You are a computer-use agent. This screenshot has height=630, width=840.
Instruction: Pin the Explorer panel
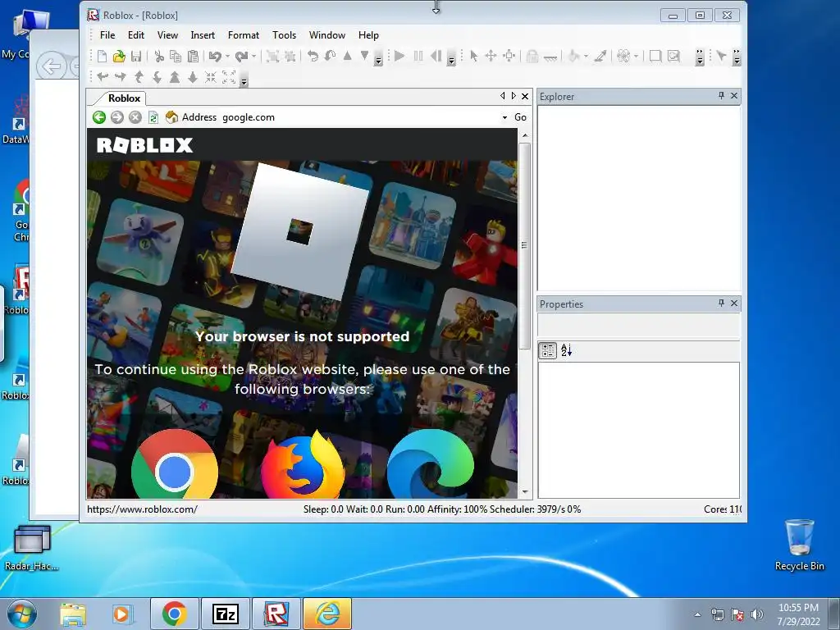(721, 96)
